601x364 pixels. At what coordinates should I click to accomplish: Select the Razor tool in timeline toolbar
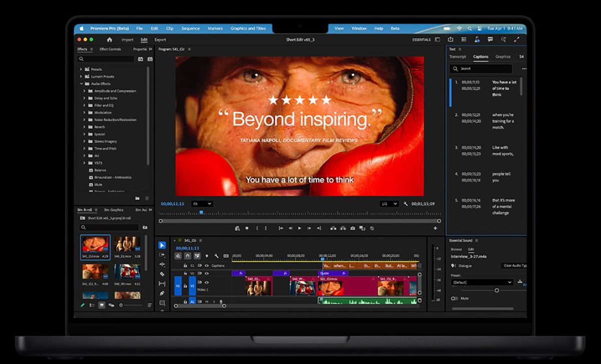point(162,274)
